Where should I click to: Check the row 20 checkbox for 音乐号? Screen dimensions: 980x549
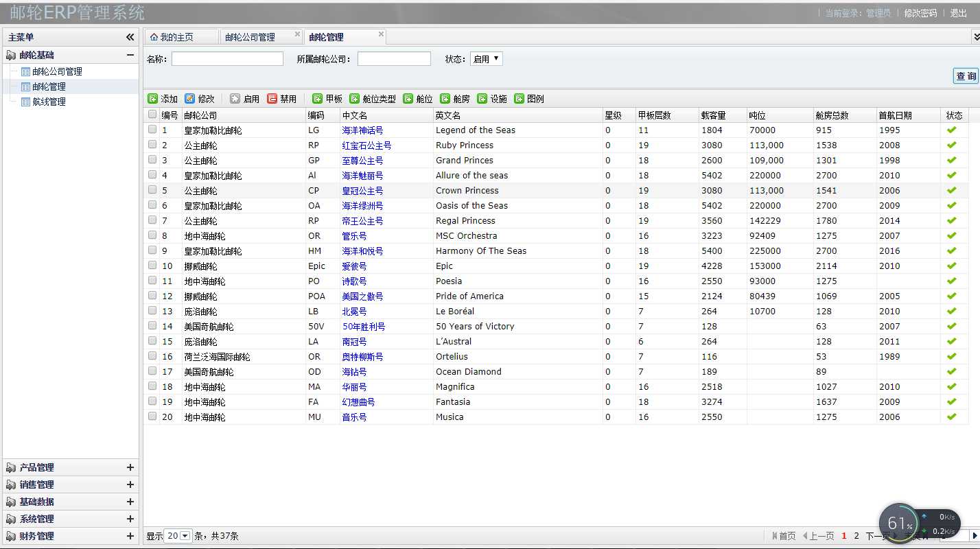pyautogui.click(x=152, y=416)
